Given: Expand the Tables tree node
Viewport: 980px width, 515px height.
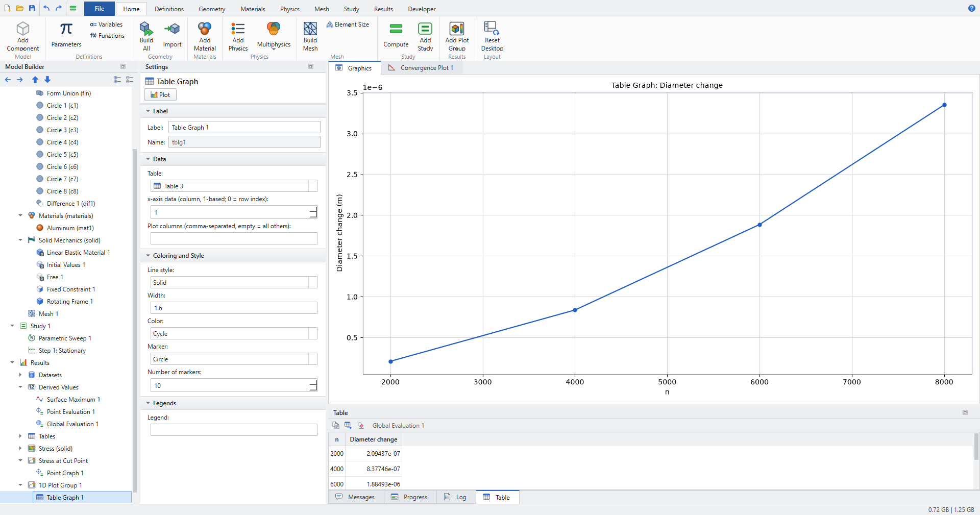Looking at the screenshot, I should [20, 436].
